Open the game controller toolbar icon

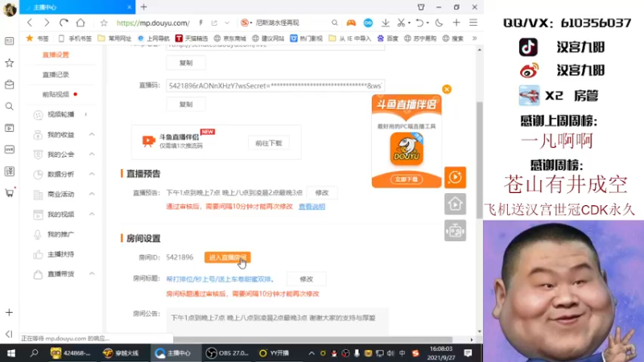[351, 23]
